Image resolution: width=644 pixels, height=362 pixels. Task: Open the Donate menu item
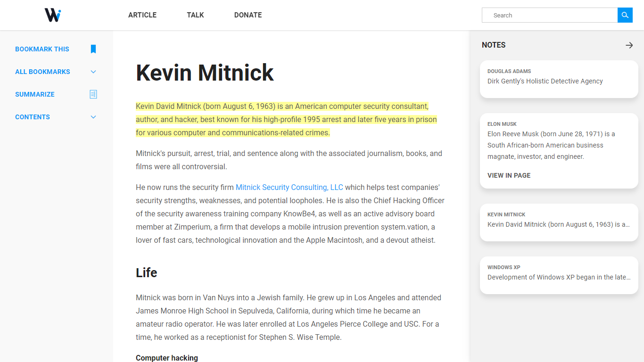coord(248,15)
